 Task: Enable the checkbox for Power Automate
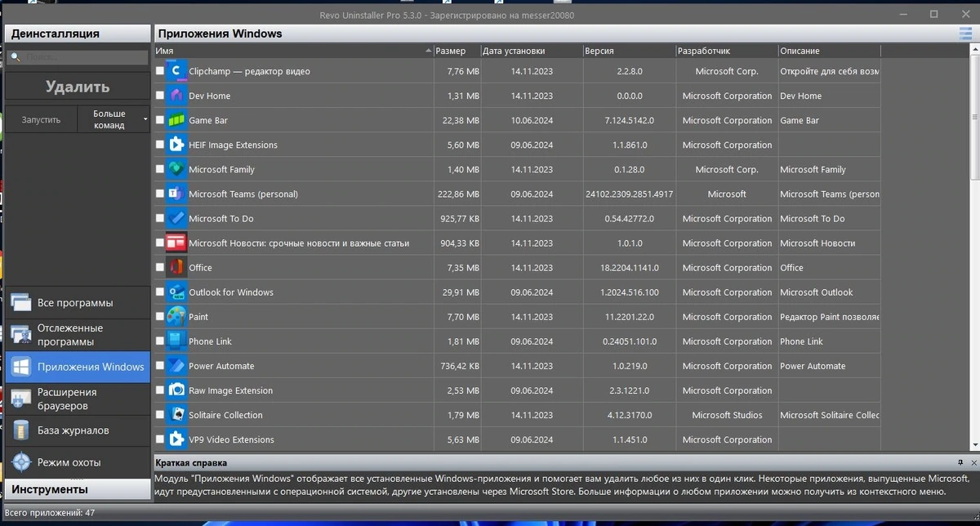point(160,366)
